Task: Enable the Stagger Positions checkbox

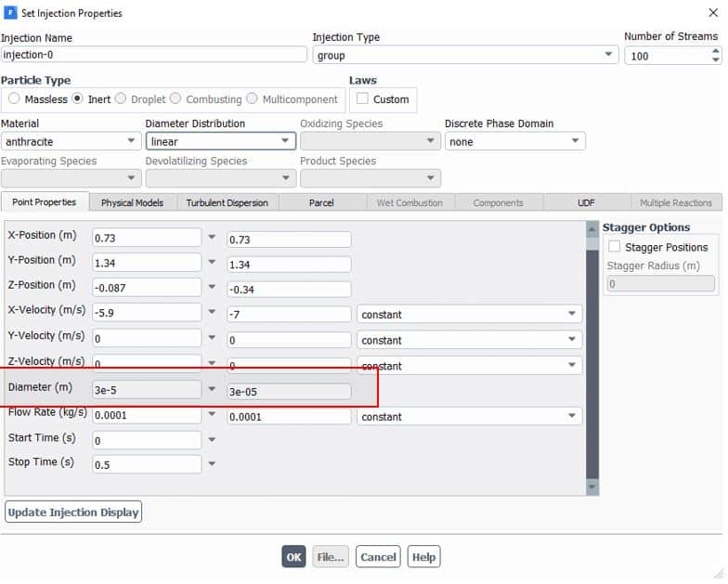Action: click(x=615, y=247)
